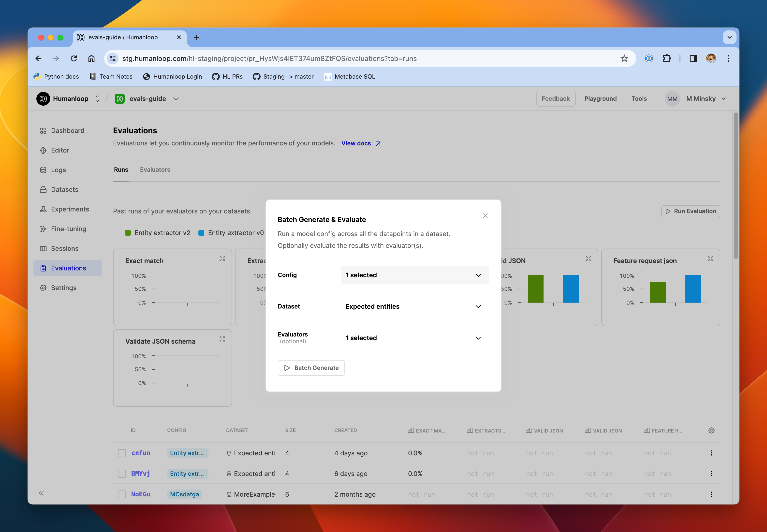Toggle Entity extractor v0 legend swatch
Screen dimensions: 767x532
coord(201,233)
